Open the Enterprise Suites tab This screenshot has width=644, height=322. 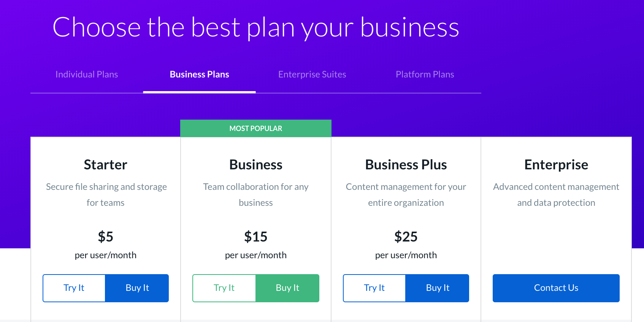(x=312, y=74)
